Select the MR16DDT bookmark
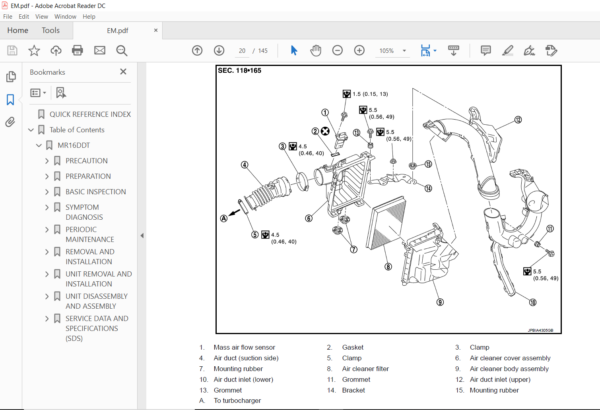 (x=73, y=145)
